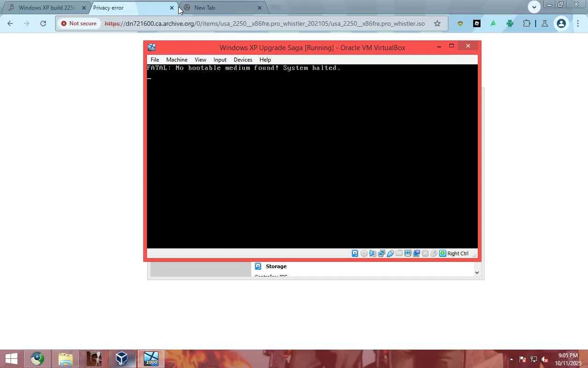Image resolution: width=588 pixels, height=368 pixels.
Task: Click the VirtualBox window title bar icon
Action: tap(152, 47)
